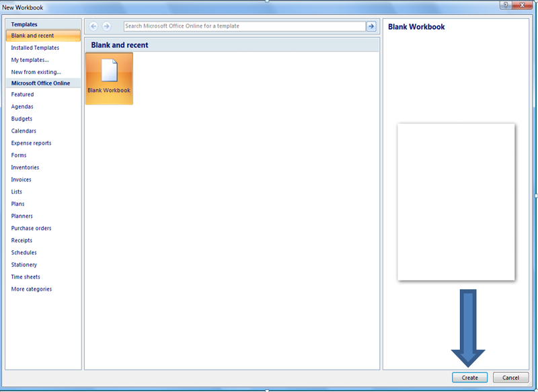Click the forward navigation arrow icon
The image size is (538, 392).
click(x=107, y=26)
